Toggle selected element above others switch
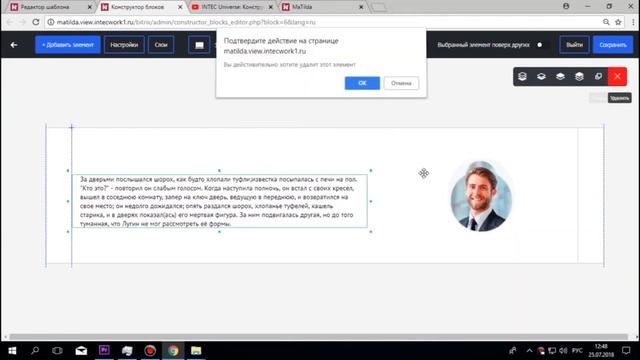The image size is (640, 360). 542,45
